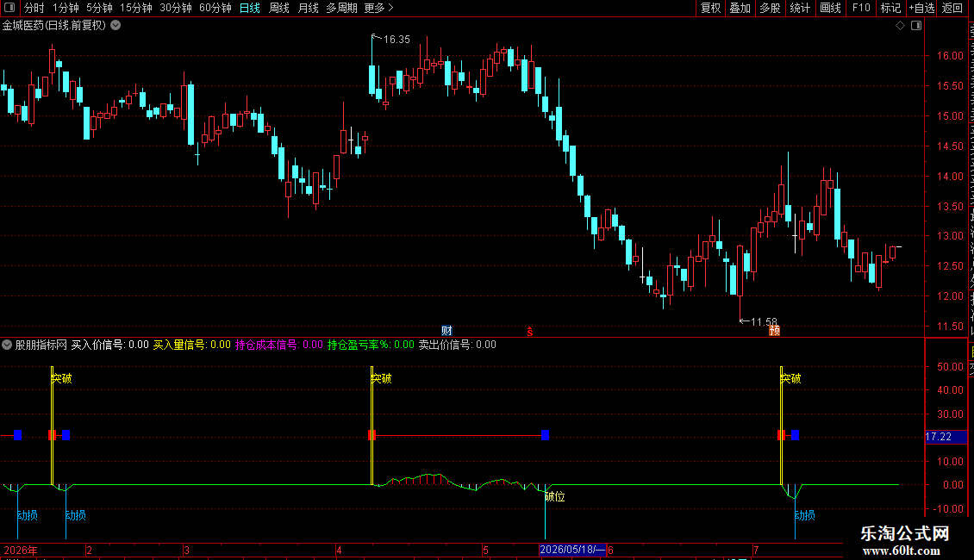
Task: Click the 16.00 price axis label
Action: (950, 56)
